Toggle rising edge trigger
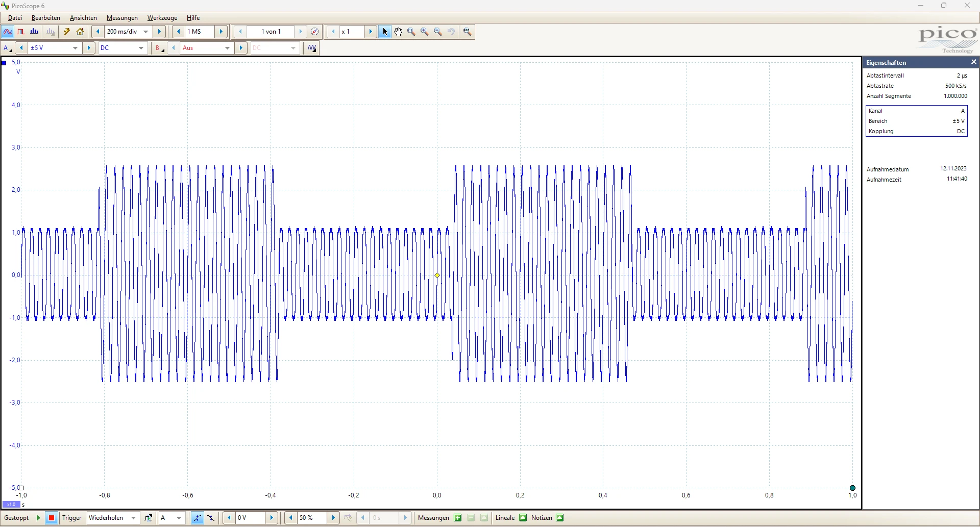 [197, 518]
